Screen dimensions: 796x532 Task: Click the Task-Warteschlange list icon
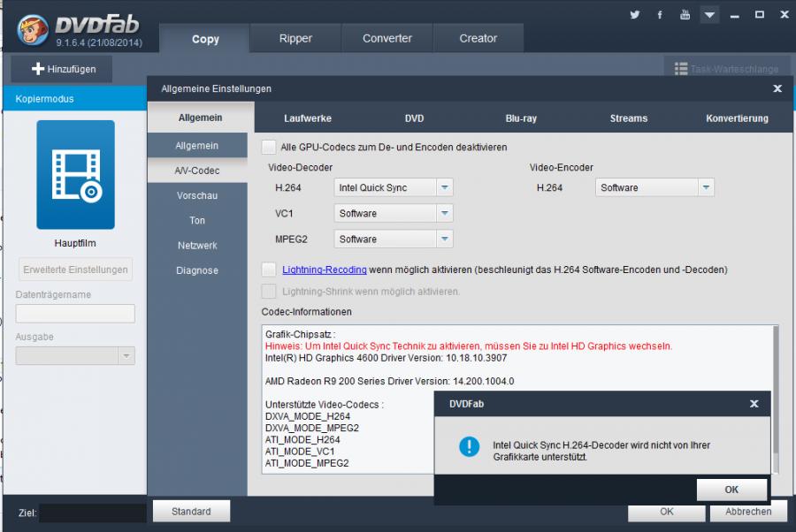click(681, 68)
